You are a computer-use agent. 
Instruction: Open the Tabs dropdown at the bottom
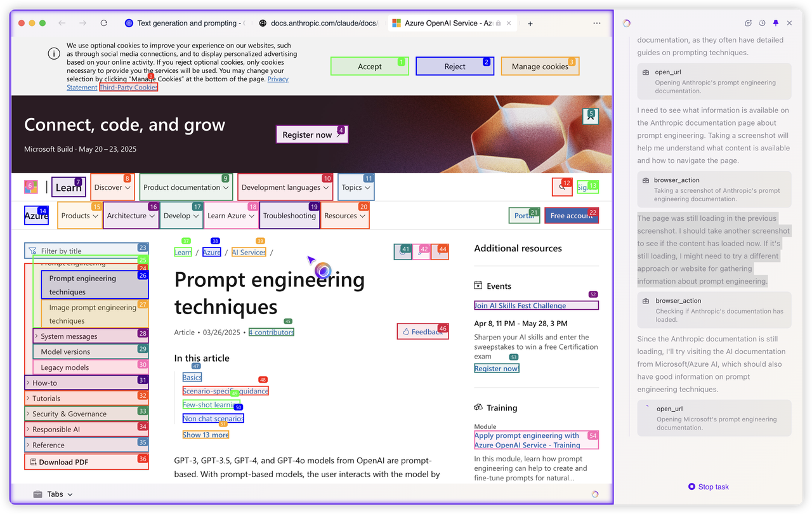tap(53, 494)
